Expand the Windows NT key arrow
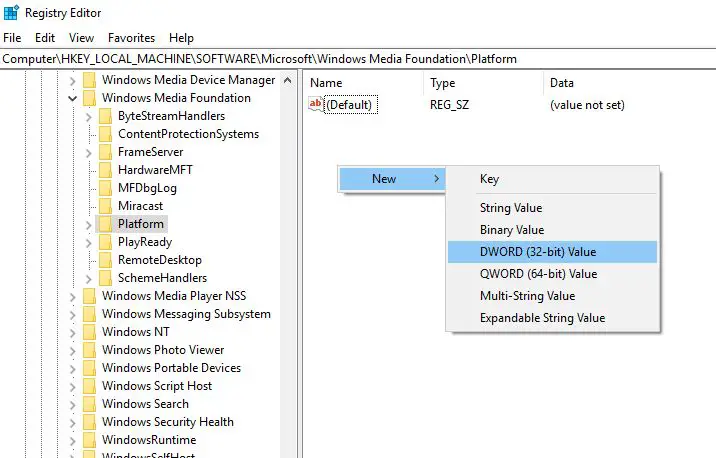The height and width of the screenshot is (458, 716). click(x=72, y=332)
